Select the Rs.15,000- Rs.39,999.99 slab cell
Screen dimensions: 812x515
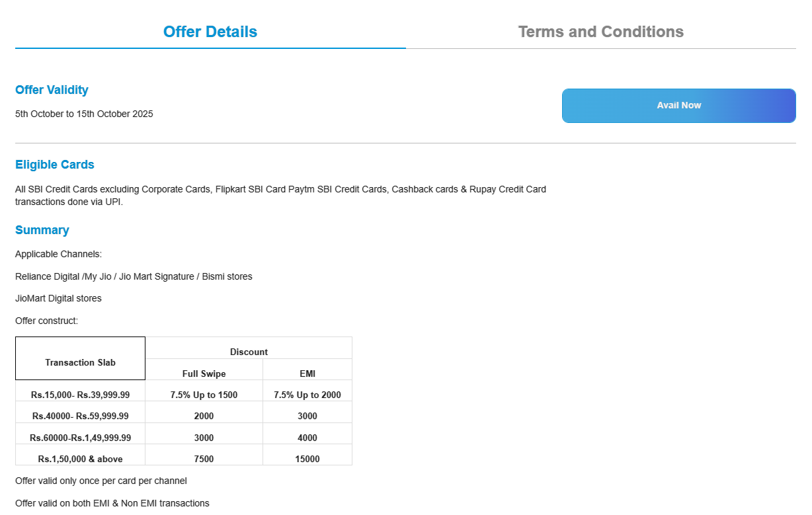click(80, 395)
